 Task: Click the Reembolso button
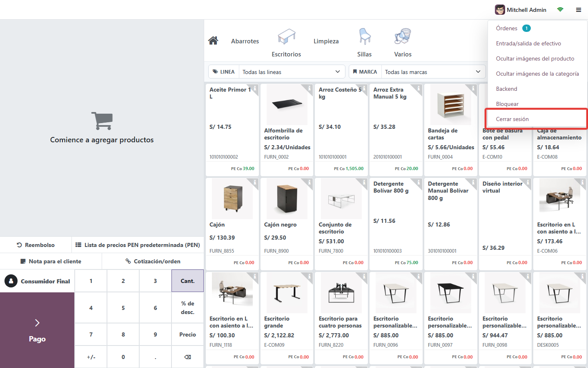tap(36, 245)
